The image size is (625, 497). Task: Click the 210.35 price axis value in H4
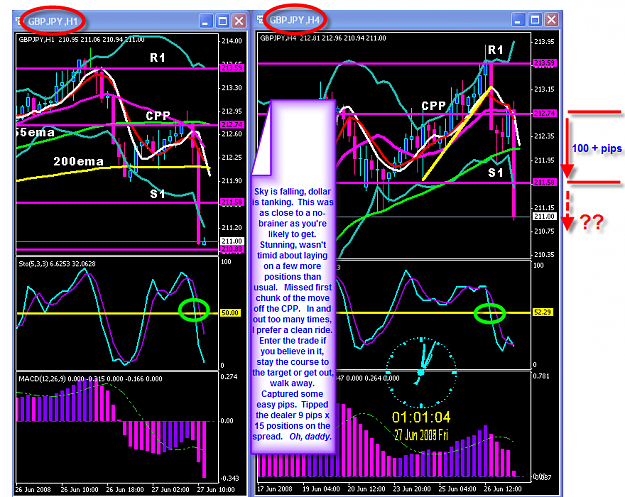tap(544, 255)
